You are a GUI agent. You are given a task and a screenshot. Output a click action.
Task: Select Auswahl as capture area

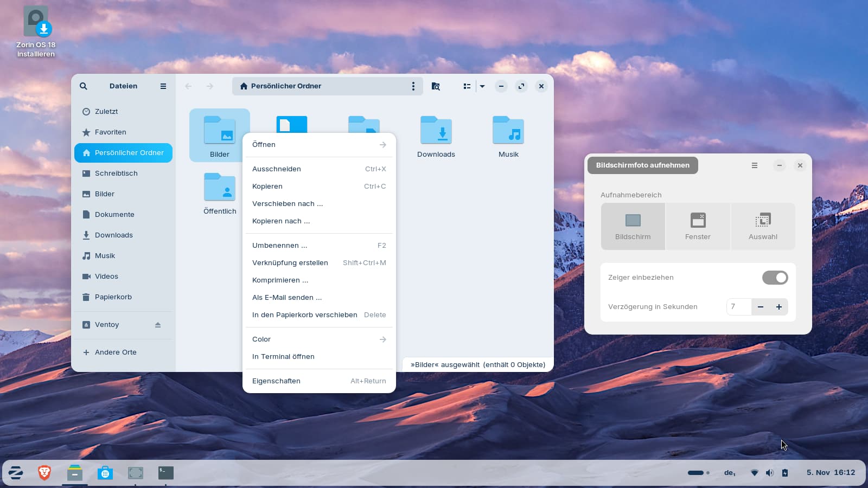pos(763,227)
